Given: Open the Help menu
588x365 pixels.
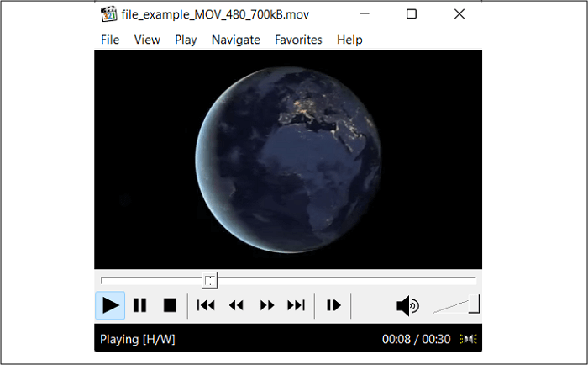Looking at the screenshot, I should (x=349, y=40).
